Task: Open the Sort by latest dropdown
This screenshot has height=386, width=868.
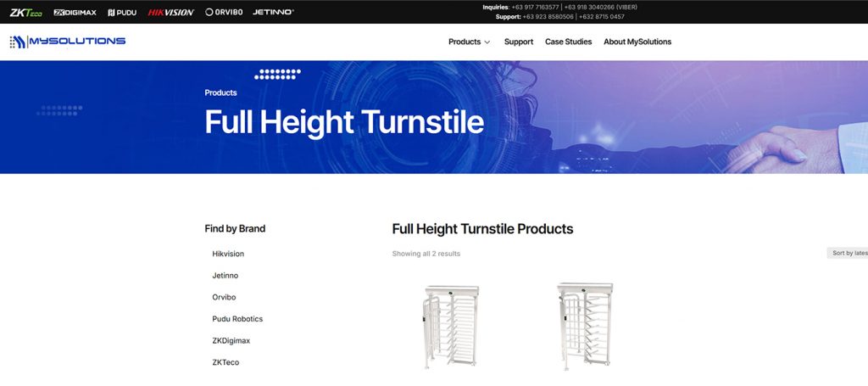Action: coord(848,253)
